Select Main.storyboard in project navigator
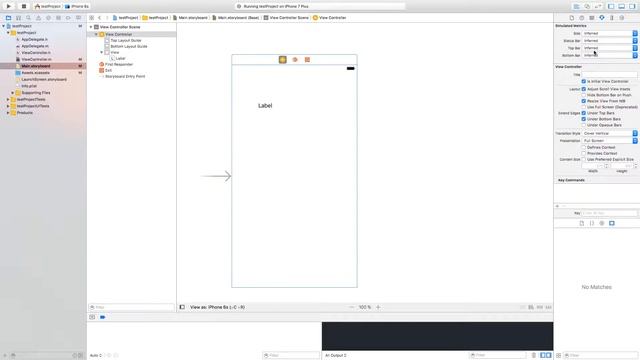 coord(36,66)
